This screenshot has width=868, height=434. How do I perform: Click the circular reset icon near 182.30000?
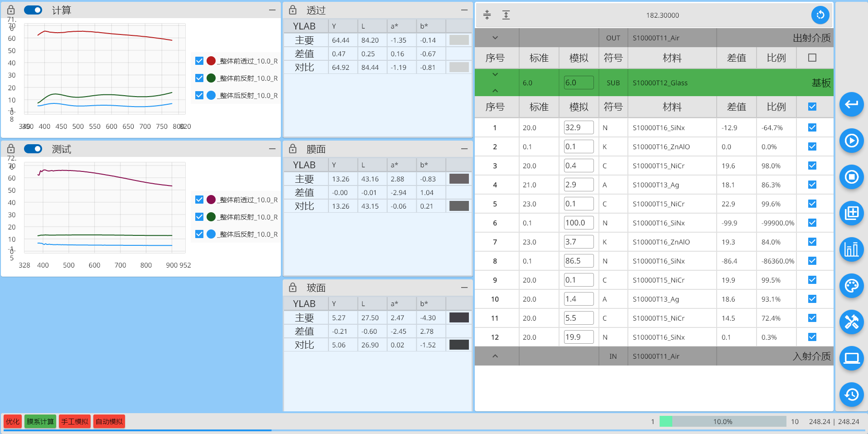pos(820,15)
